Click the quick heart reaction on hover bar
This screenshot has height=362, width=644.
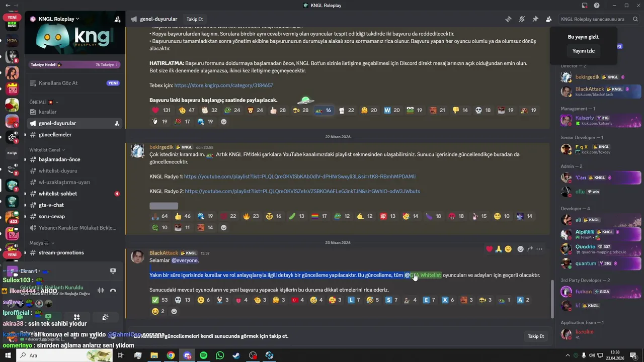(x=489, y=249)
